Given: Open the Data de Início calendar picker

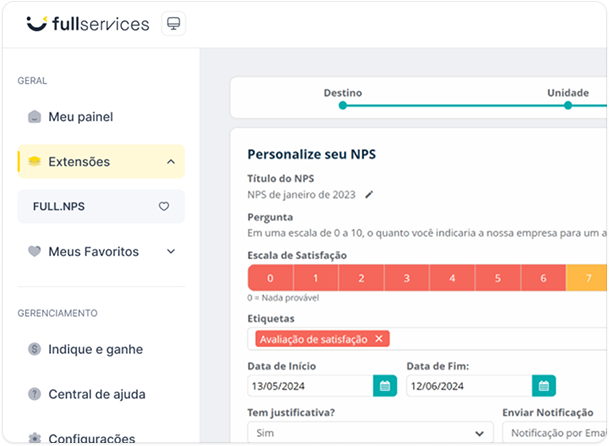Looking at the screenshot, I should (x=384, y=386).
